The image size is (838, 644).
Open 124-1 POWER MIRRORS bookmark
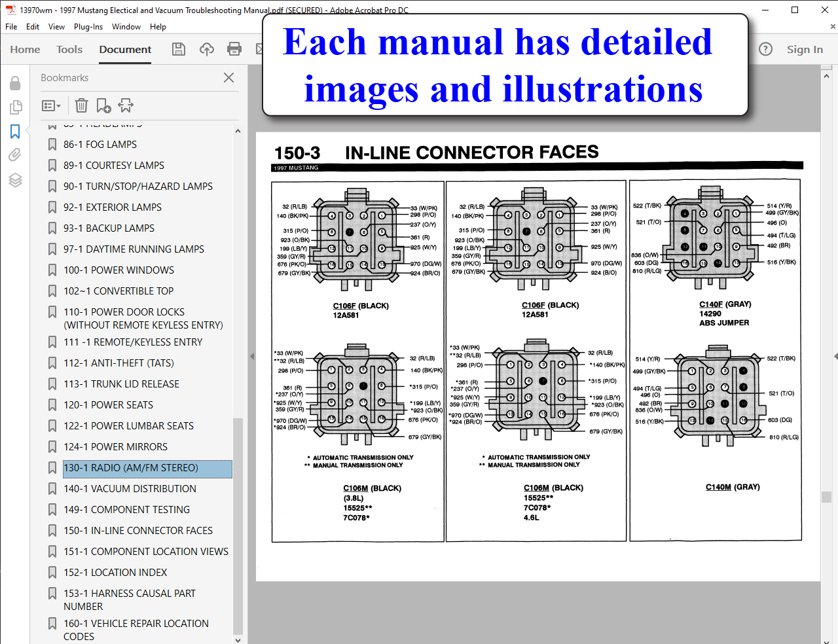pyautogui.click(x=115, y=447)
